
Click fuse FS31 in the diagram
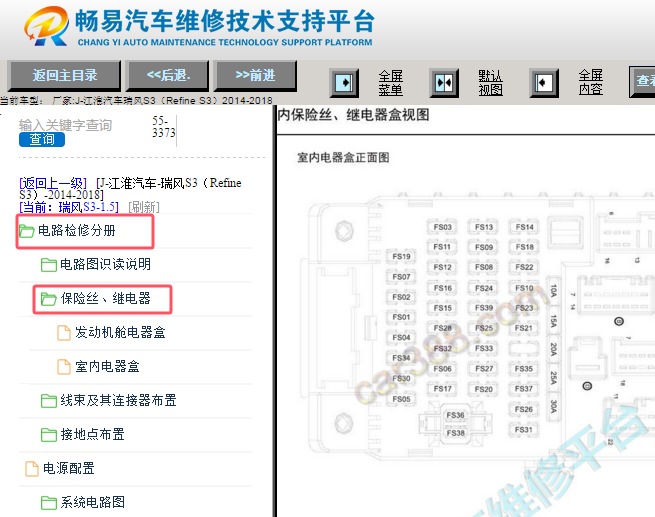(524, 430)
